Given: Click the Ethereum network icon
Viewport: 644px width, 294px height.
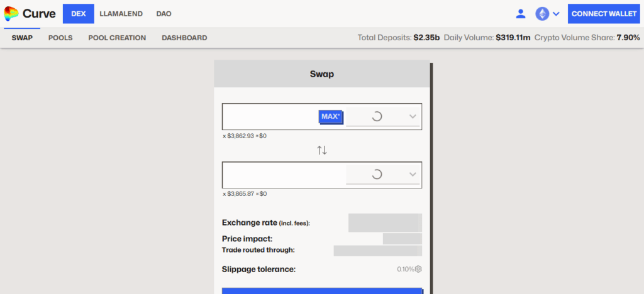Looking at the screenshot, I should pyautogui.click(x=542, y=14).
